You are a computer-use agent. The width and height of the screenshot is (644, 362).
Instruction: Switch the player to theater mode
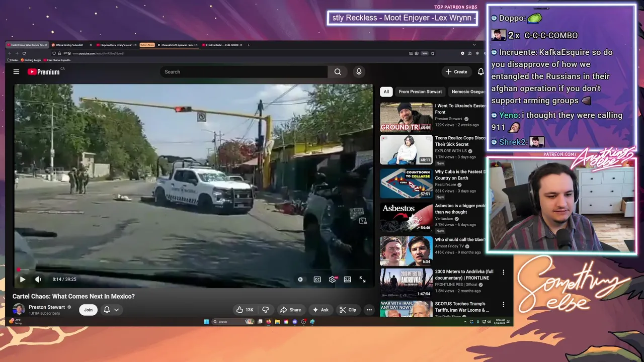(347, 280)
